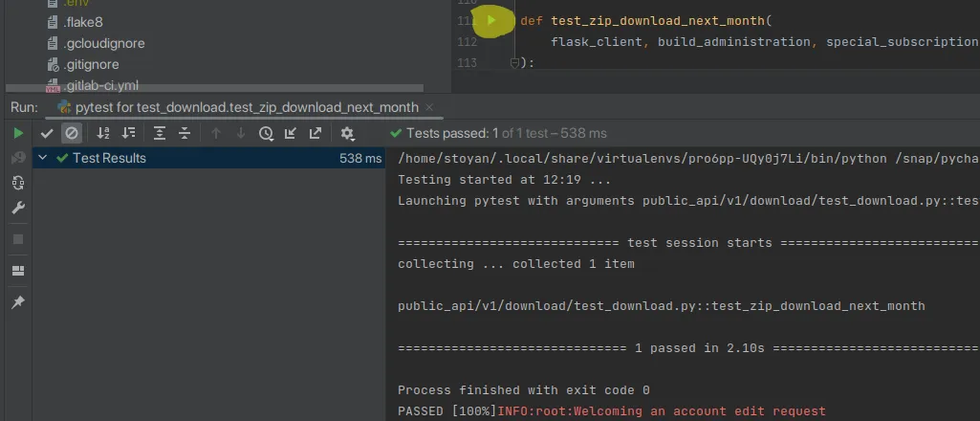Close the pytest run tab

coord(428,107)
